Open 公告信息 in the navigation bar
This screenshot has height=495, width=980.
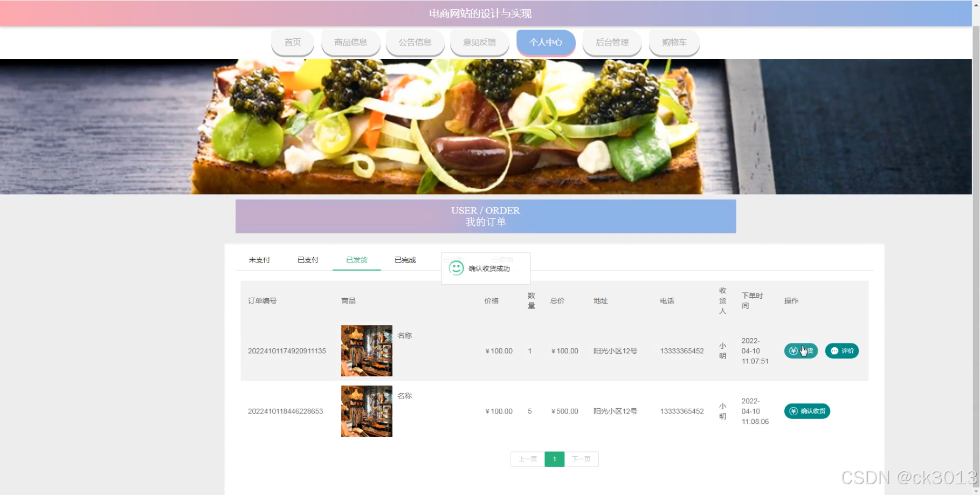click(x=415, y=42)
